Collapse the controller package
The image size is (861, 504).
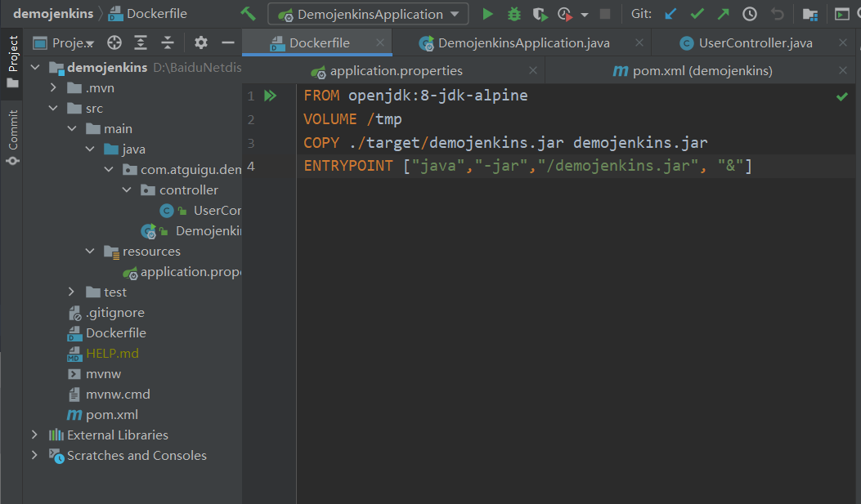(x=127, y=190)
